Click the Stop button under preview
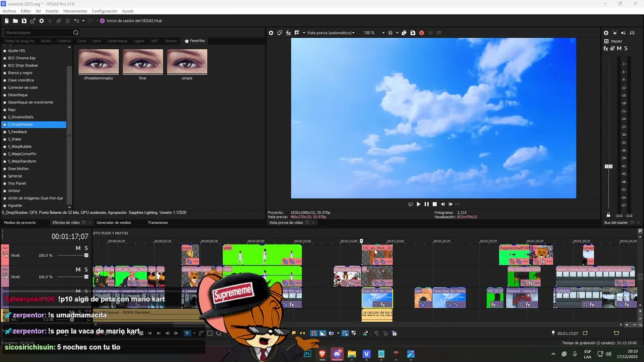The width and height of the screenshot is (644, 362). (x=435, y=204)
